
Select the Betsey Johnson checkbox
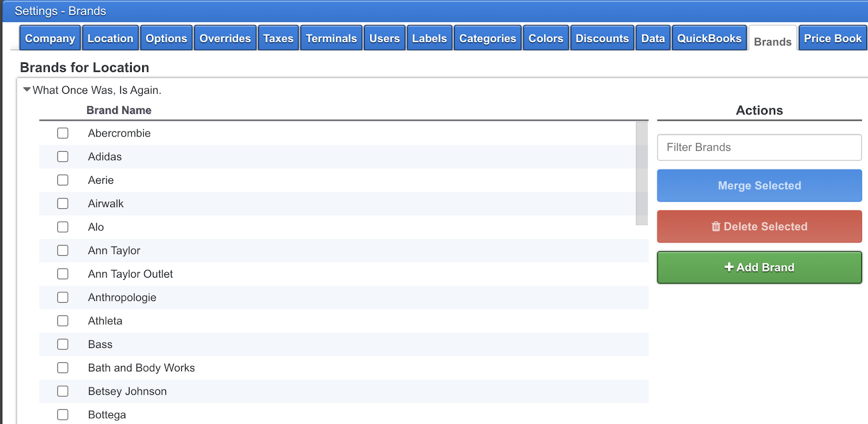pos(63,391)
